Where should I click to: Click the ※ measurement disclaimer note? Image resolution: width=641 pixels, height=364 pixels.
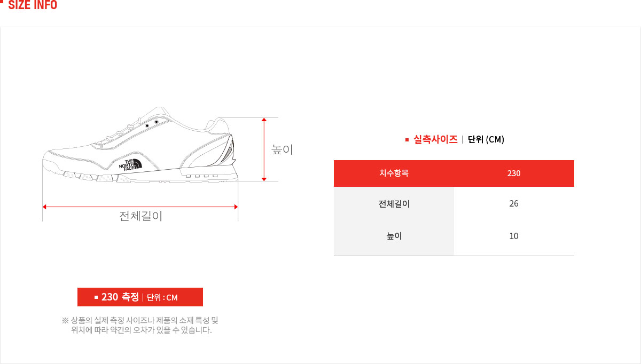pyautogui.click(x=140, y=325)
